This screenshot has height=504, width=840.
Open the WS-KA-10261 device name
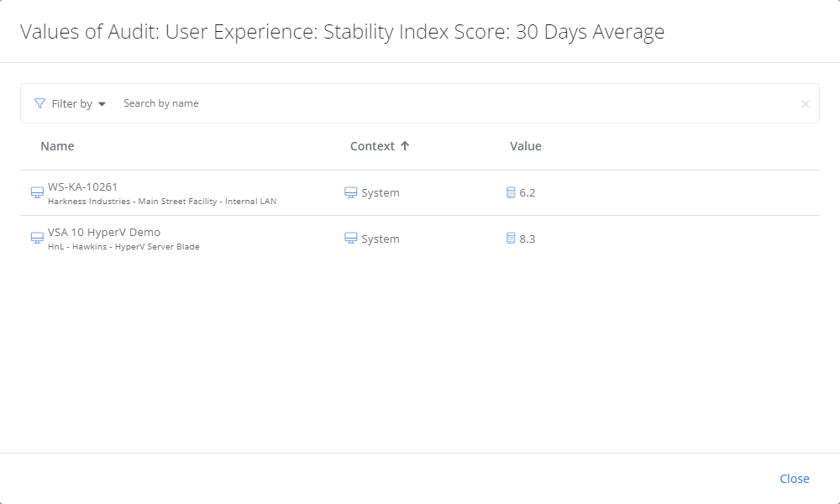click(82, 187)
